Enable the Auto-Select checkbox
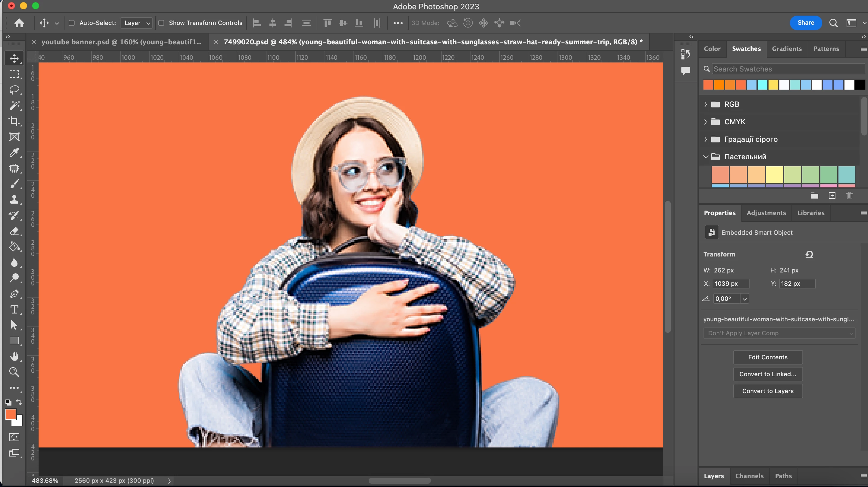This screenshot has height=487, width=868. tap(71, 23)
